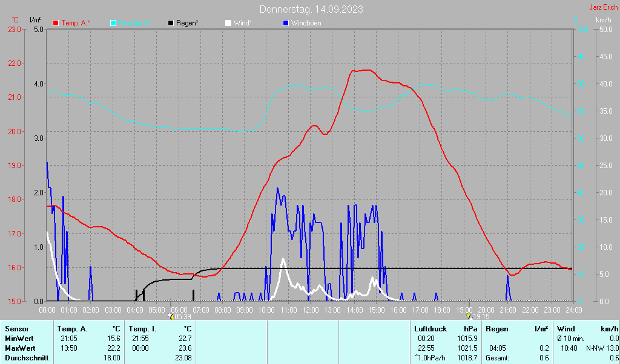Click the Gesamt rain total value

544,358
